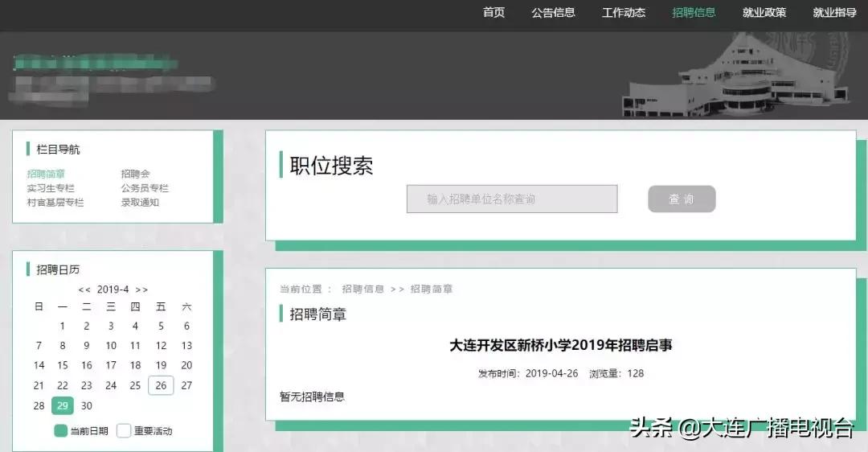Click the 查询 search button
Image resolution: width=868 pixels, height=452 pixels.
click(682, 199)
